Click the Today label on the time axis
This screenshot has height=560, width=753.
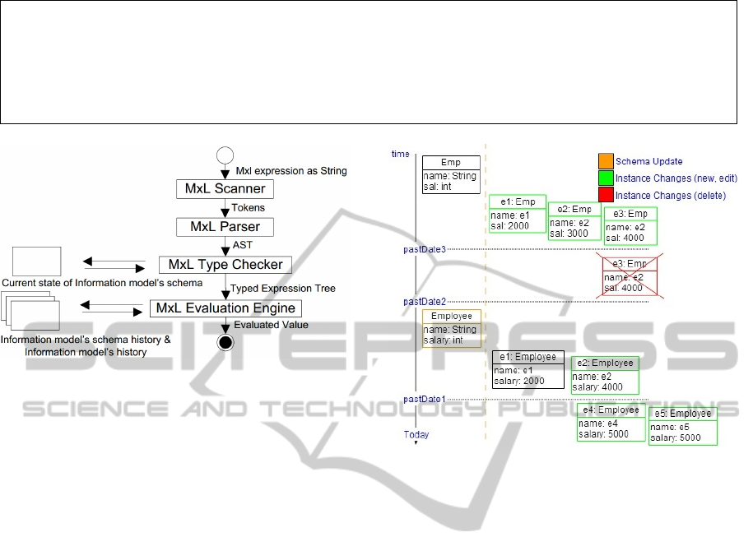416,434
